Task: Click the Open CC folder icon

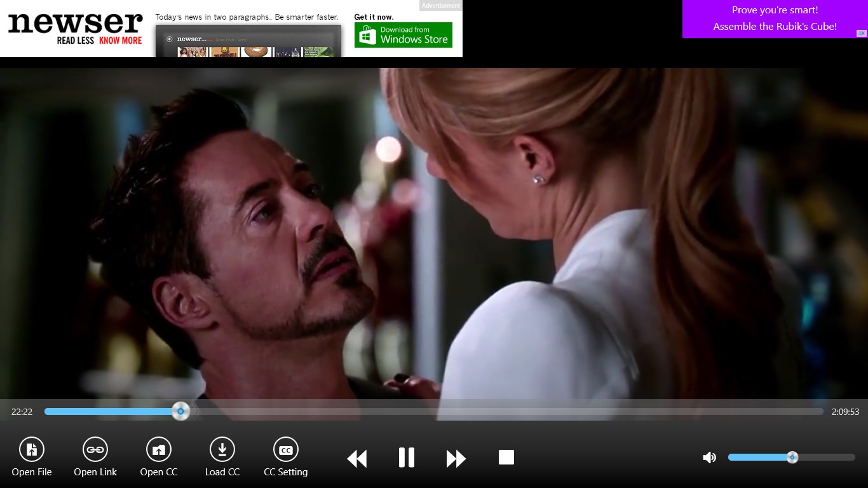Action: point(159,450)
